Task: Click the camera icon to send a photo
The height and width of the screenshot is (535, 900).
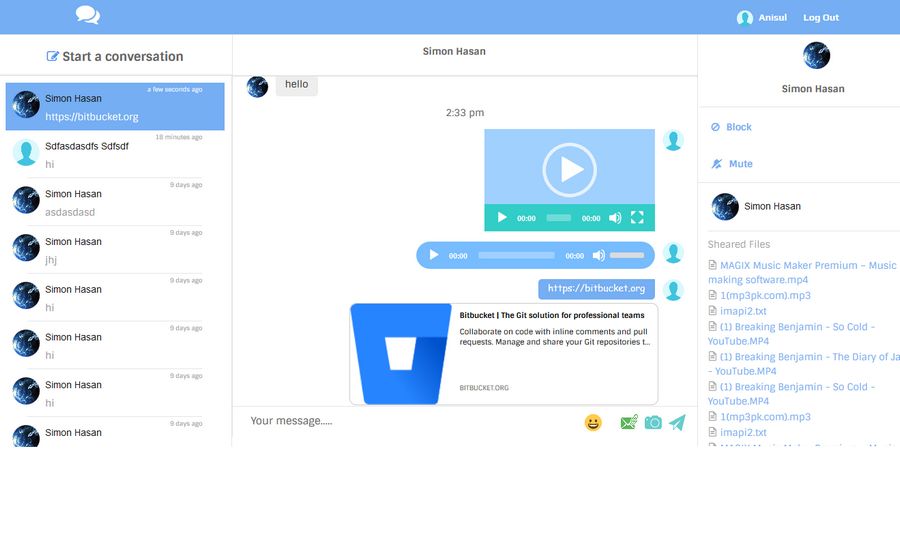Action: pyautogui.click(x=653, y=423)
